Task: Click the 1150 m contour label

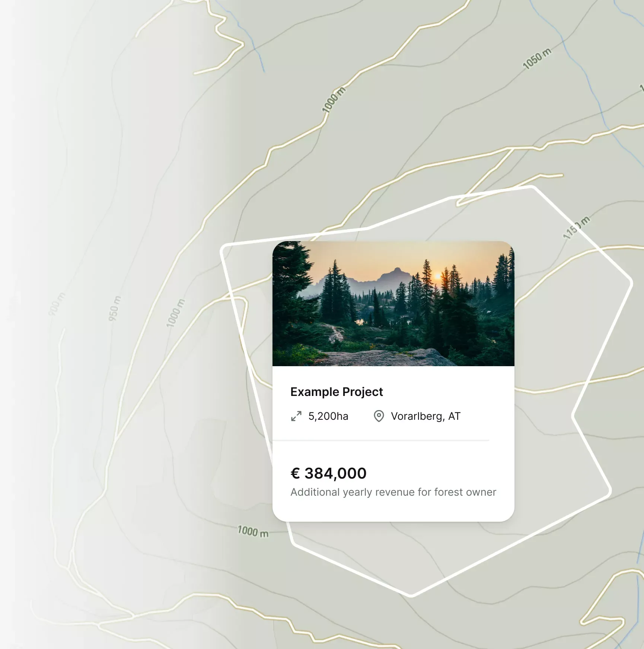Action: 576,227
